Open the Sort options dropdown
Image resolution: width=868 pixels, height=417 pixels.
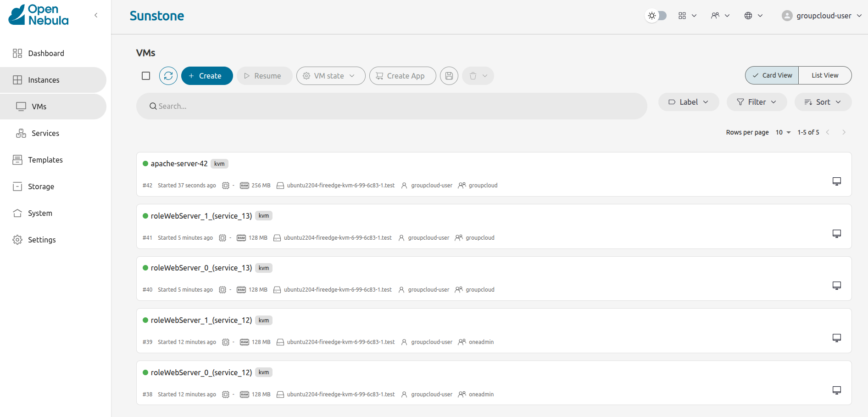click(x=823, y=102)
